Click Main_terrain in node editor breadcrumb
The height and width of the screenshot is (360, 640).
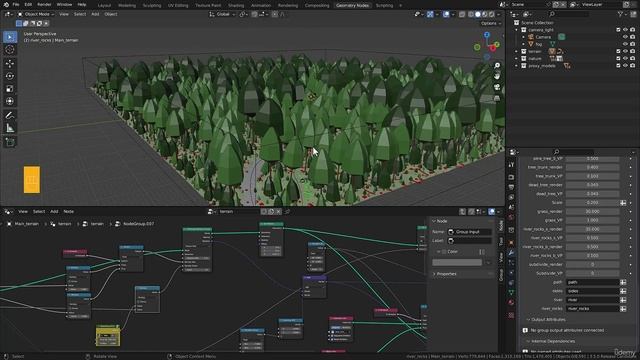[27, 224]
